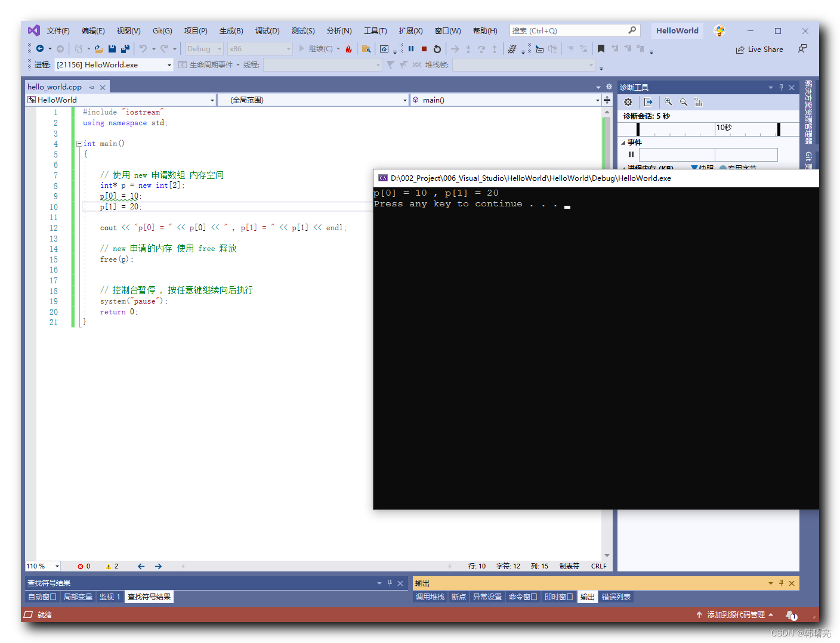Restart debugging with circular arrow icon
The image size is (840, 643).
pyautogui.click(x=437, y=49)
